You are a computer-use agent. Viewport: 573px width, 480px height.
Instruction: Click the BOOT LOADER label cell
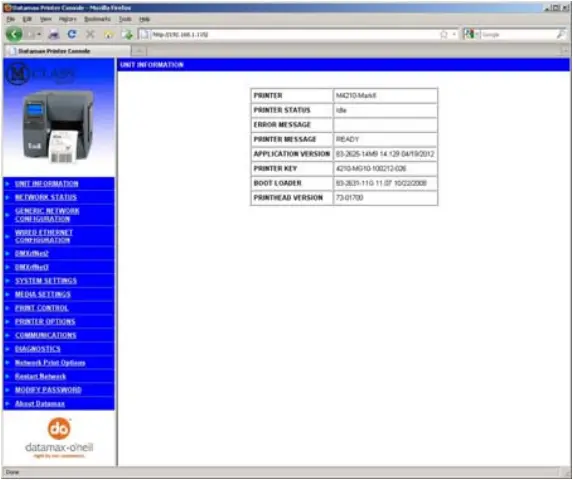click(292, 183)
